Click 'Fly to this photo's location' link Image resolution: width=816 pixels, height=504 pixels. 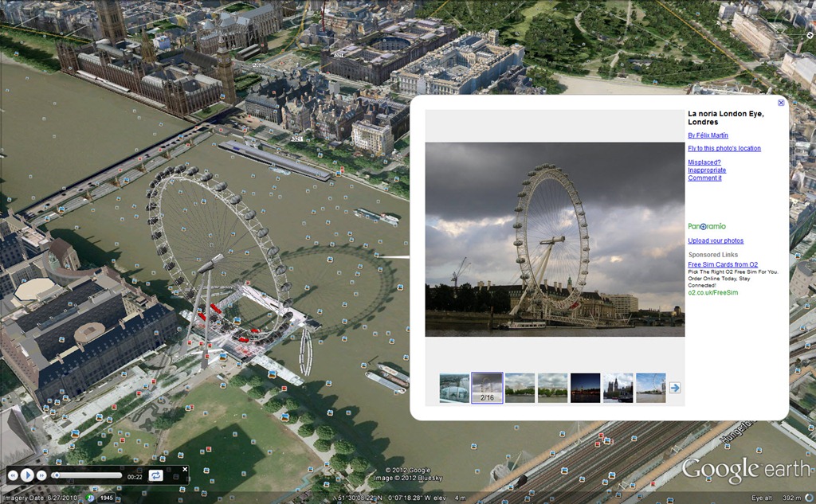tap(724, 148)
